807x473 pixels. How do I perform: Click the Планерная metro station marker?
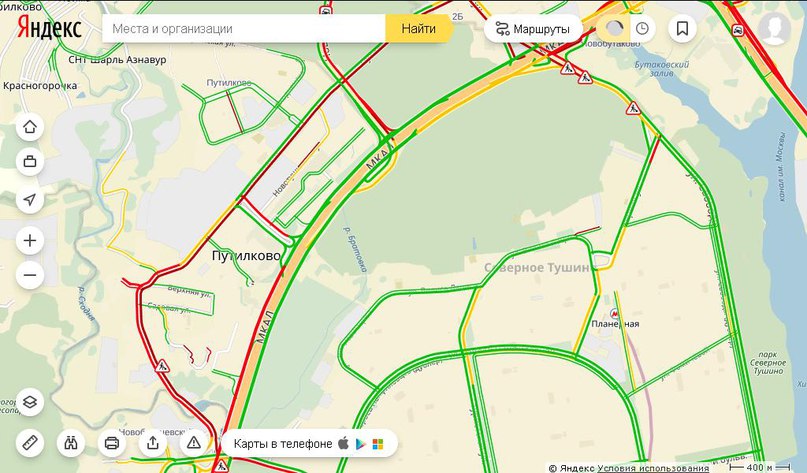[615, 313]
